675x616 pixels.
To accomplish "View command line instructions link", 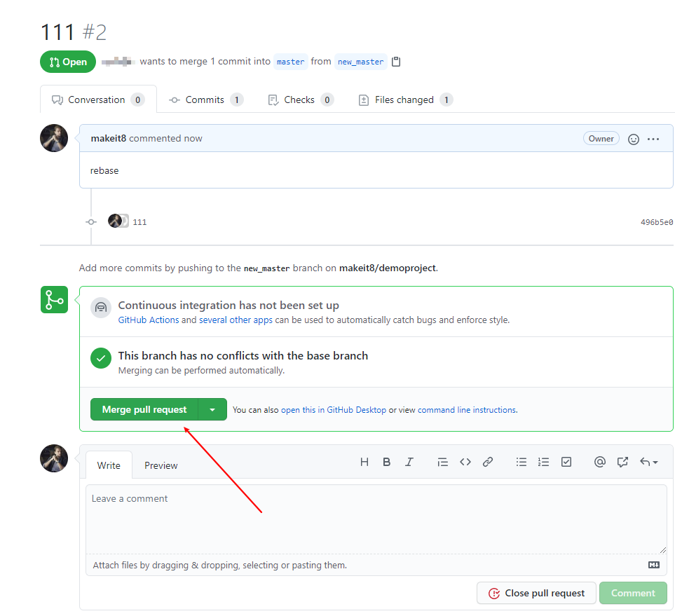I will pyautogui.click(x=468, y=410).
